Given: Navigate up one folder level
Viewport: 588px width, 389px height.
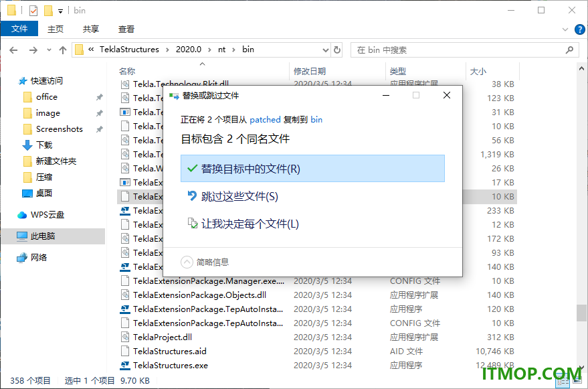Looking at the screenshot, I should tap(63, 50).
